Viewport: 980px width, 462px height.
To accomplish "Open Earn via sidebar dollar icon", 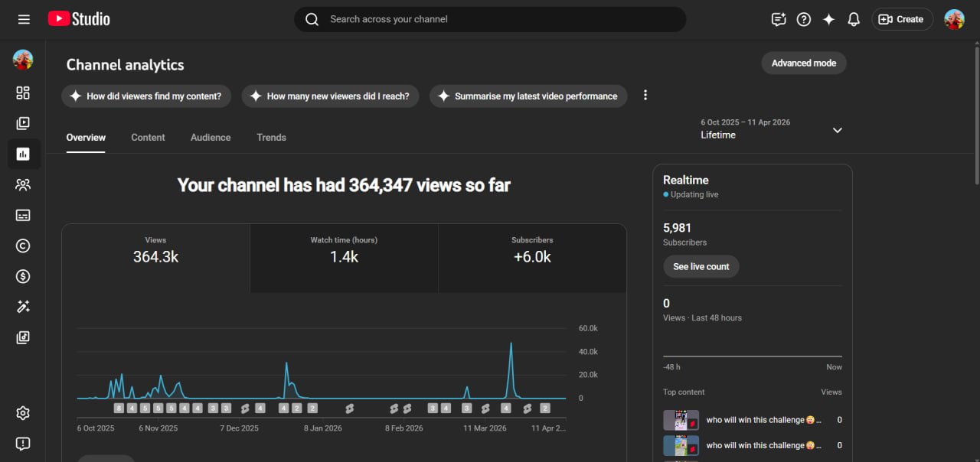I will (23, 276).
